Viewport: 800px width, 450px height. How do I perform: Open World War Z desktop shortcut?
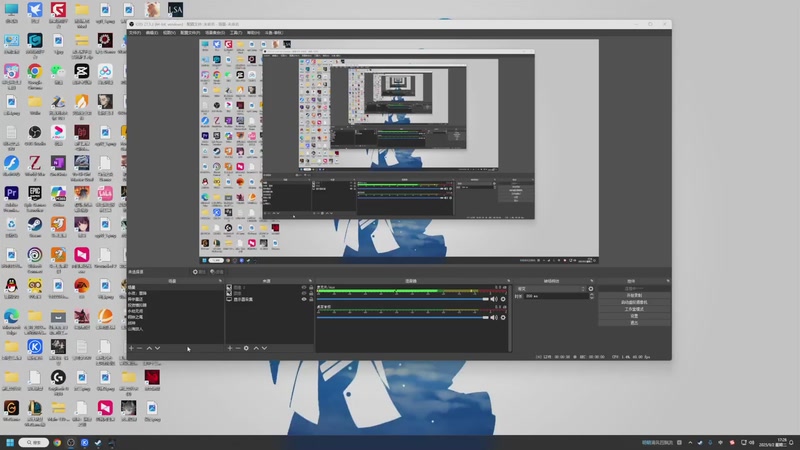coord(35,167)
